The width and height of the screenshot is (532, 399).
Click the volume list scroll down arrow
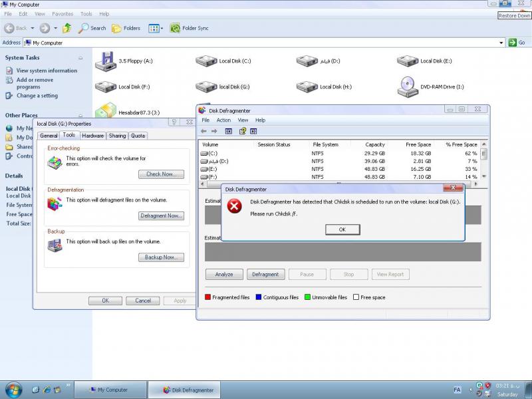tap(484, 176)
